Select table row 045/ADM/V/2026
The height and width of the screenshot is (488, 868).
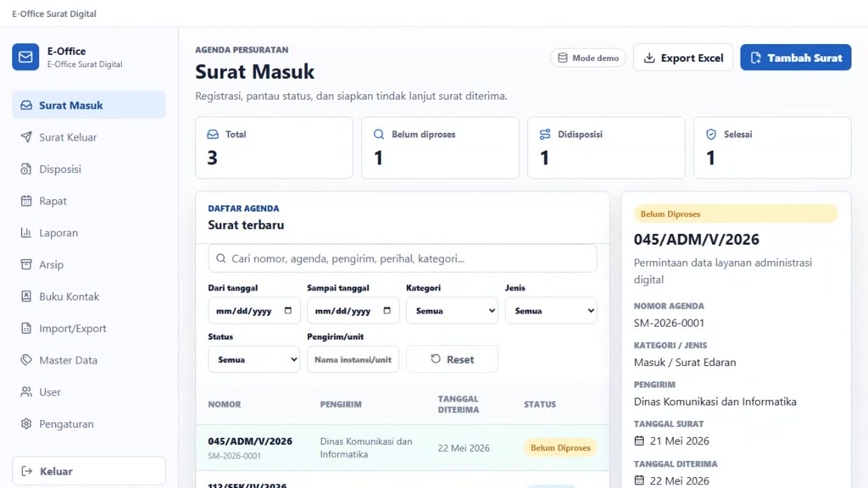click(403, 447)
